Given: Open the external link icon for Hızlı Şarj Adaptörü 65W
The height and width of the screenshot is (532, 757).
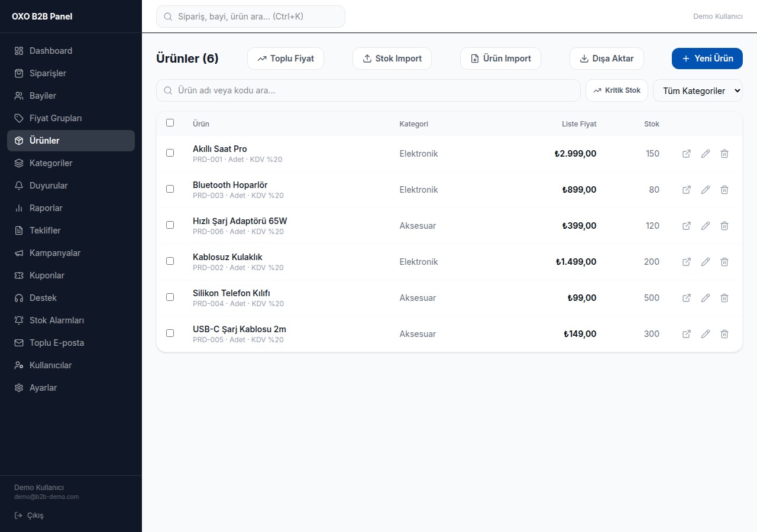Looking at the screenshot, I should coord(687,226).
